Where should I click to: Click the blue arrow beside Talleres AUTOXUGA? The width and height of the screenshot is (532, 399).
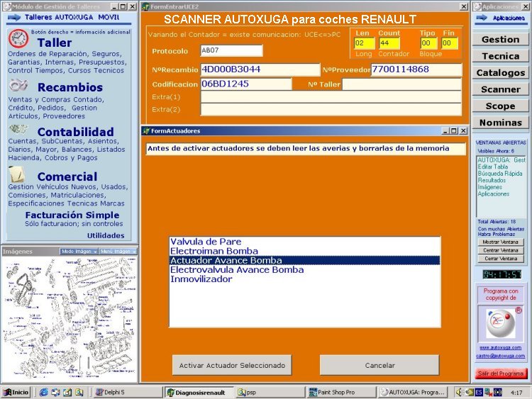pyautogui.click(x=14, y=17)
